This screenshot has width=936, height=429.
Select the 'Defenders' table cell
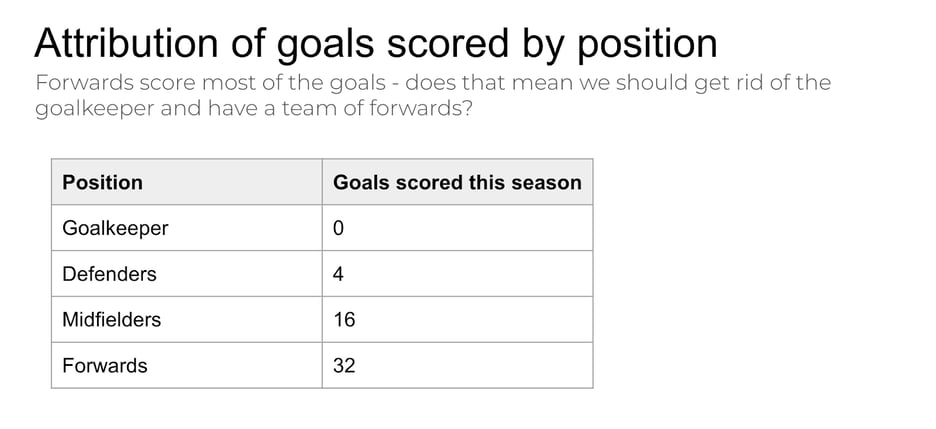point(187,274)
